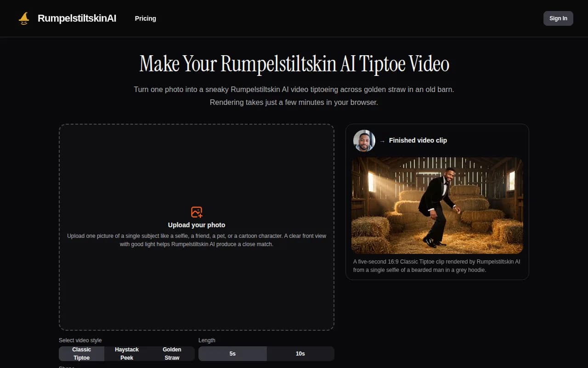This screenshot has width=588, height=368.
Task: Select the Golden Straw video style
Action: [172, 354]
